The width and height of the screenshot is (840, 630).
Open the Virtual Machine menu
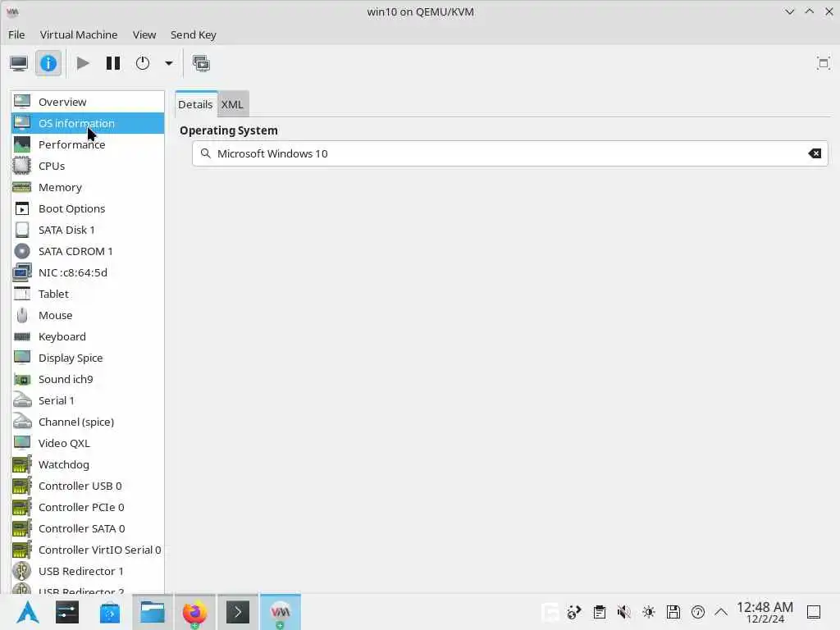79,34
